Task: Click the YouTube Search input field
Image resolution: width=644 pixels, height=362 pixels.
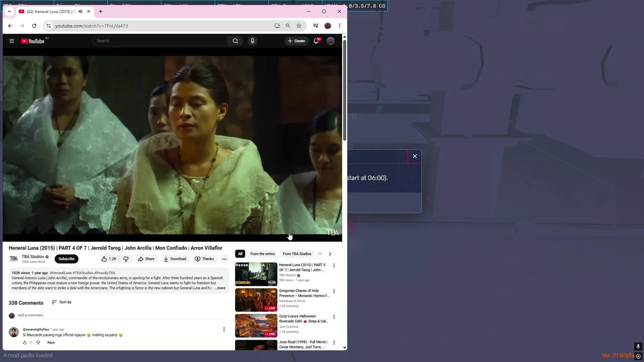Action: 161,41
